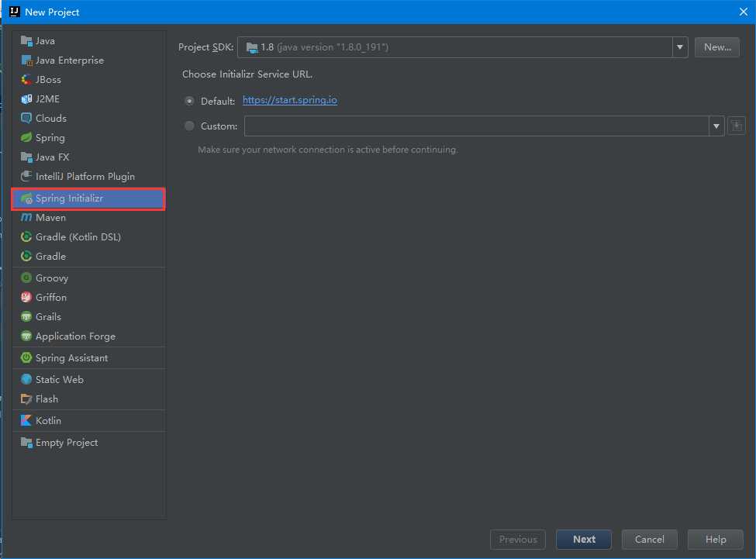Select JBoss list entry text
This screenshot has width=756, height=559.
click(48, 80)
